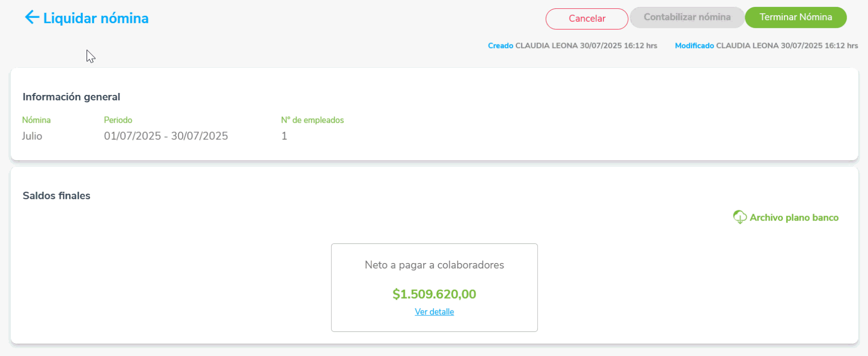The height and width of the screenshot is (356, 868).
Task: Click the Nº de empleados label
Action: [x=312, y=120]
